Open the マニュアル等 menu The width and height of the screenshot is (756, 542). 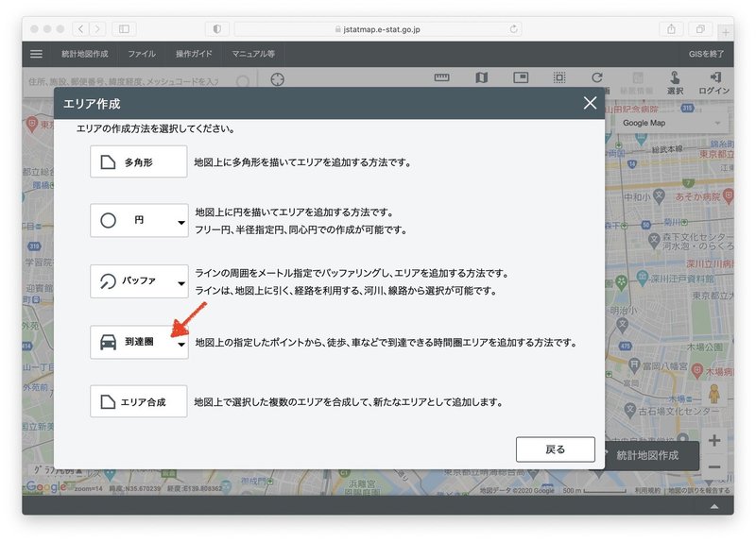point(253,54)
